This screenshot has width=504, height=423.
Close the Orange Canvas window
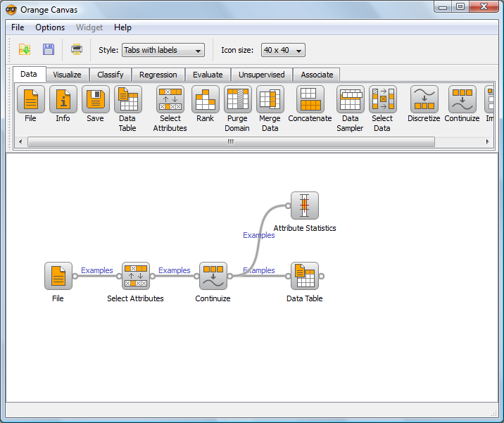tap(484, 7)
